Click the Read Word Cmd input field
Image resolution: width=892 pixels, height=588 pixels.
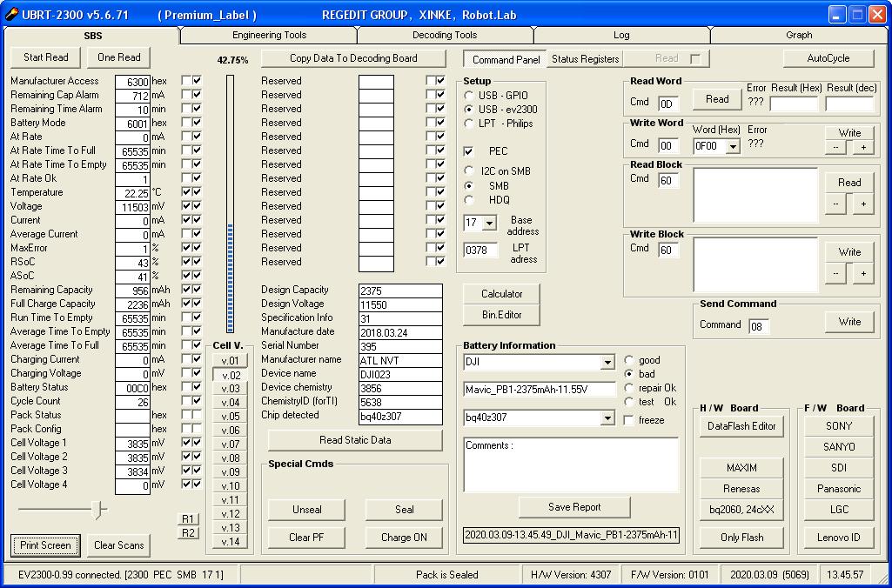(667, 104)
